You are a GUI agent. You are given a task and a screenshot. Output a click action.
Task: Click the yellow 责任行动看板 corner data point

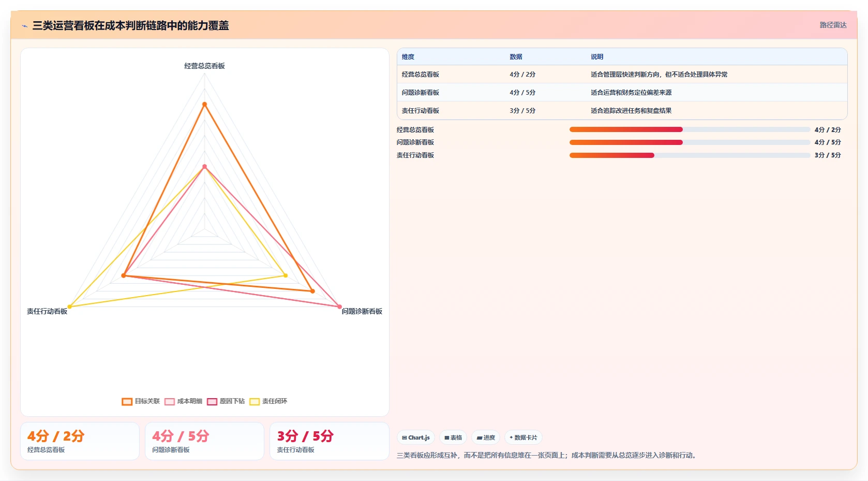pos(70,307)
